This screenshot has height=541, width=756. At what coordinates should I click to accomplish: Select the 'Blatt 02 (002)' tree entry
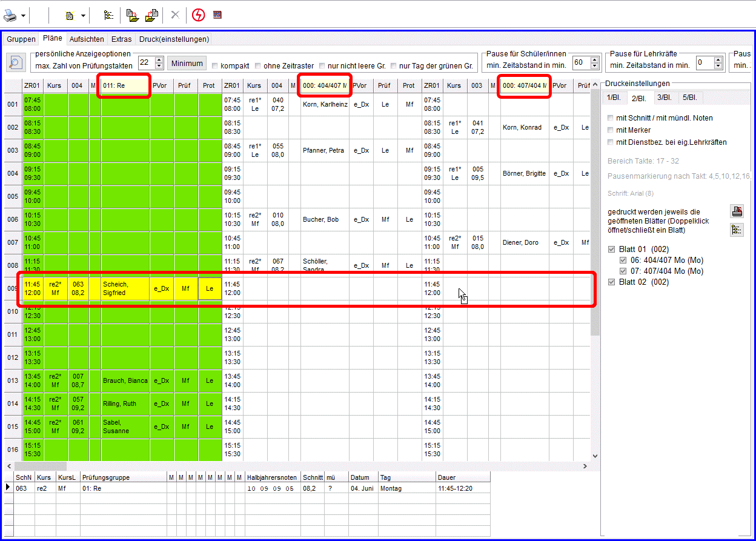coord(643,282)
